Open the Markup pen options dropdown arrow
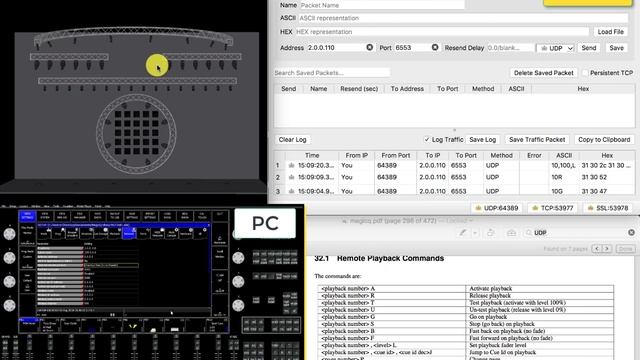 [x=475, y=233]
